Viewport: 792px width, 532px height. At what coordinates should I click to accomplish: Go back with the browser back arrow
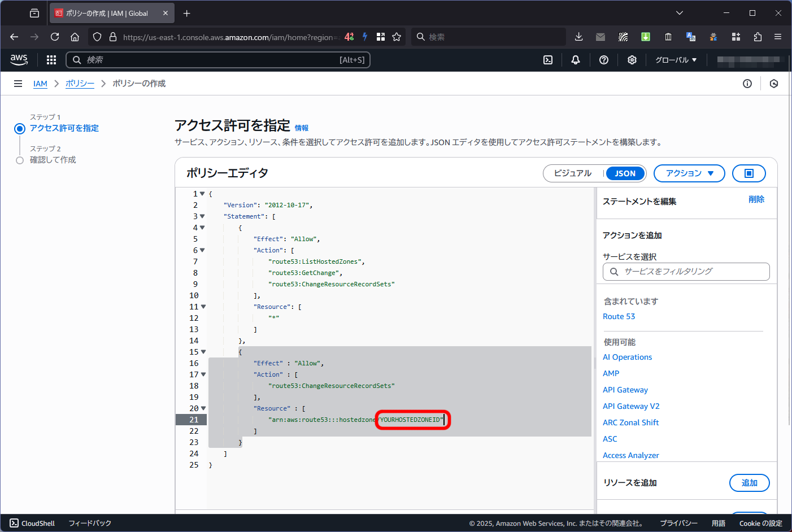[14, 37]
